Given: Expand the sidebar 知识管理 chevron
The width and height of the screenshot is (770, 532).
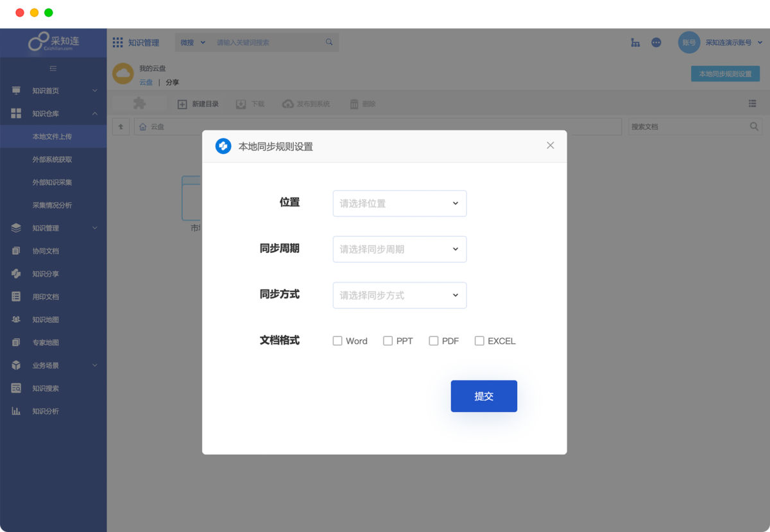Looking at the screenshot, I should [x=95, y=228].
